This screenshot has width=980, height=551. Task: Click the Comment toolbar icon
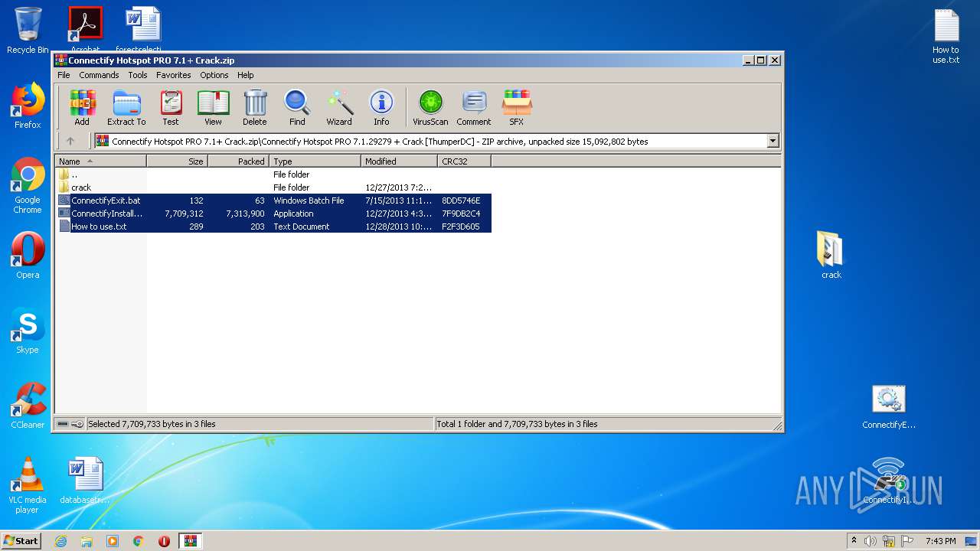[474, 107]
